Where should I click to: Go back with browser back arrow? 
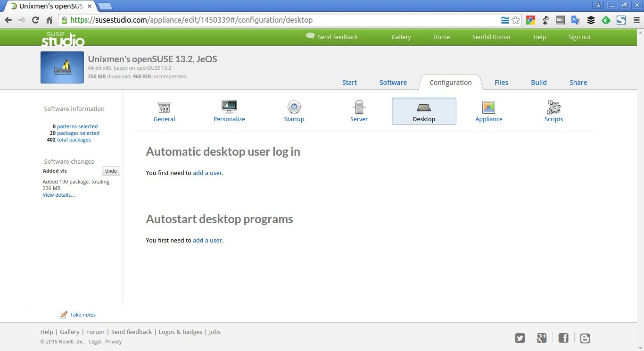tap(8, 20)
